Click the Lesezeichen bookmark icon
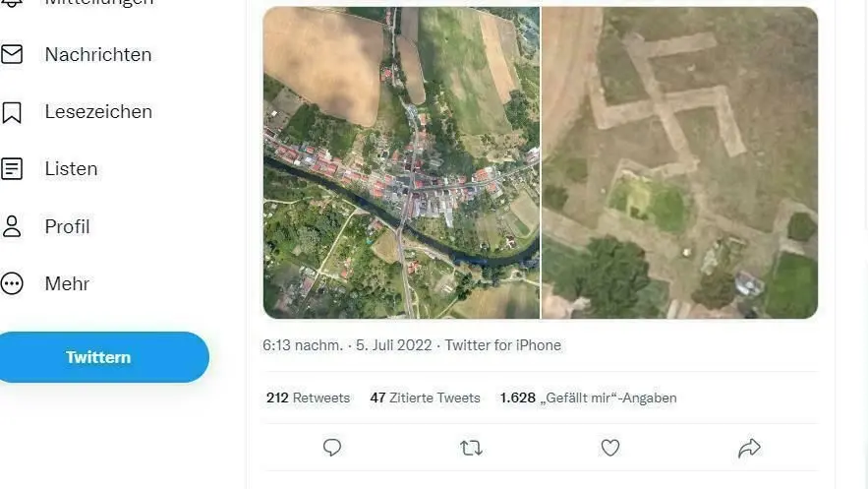 pos(12,112)
